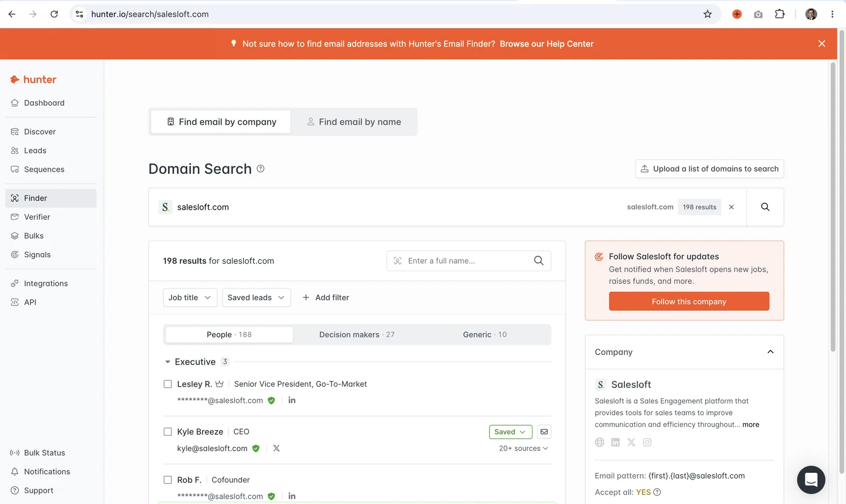Dismiss the orange help banner
This screenshot has width=846, height=504.
pos(822,44)
